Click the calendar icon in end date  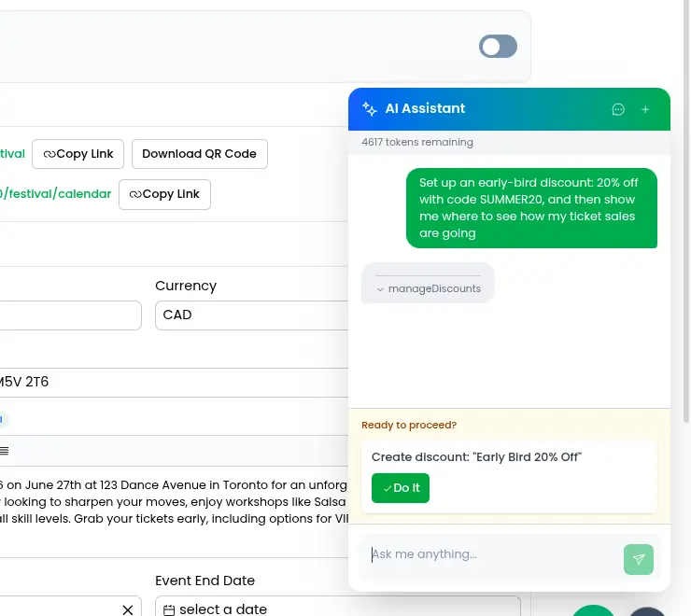pyautogui.click(x=169, y=609)
